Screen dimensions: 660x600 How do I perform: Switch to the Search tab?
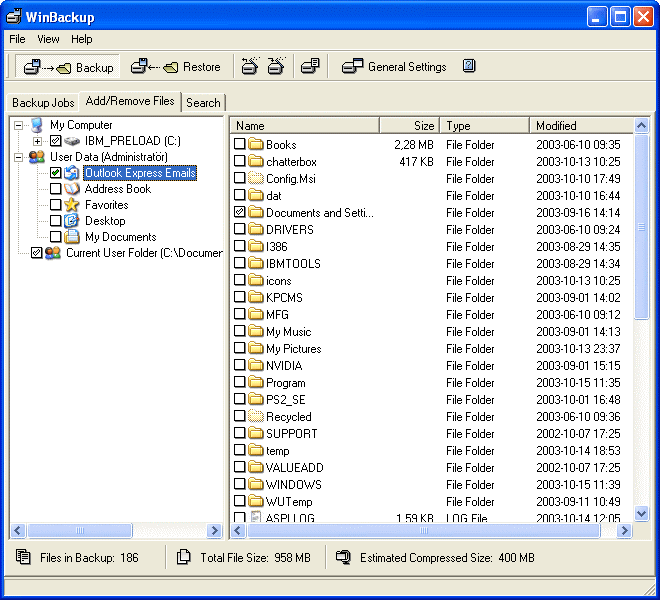point(203,103)
